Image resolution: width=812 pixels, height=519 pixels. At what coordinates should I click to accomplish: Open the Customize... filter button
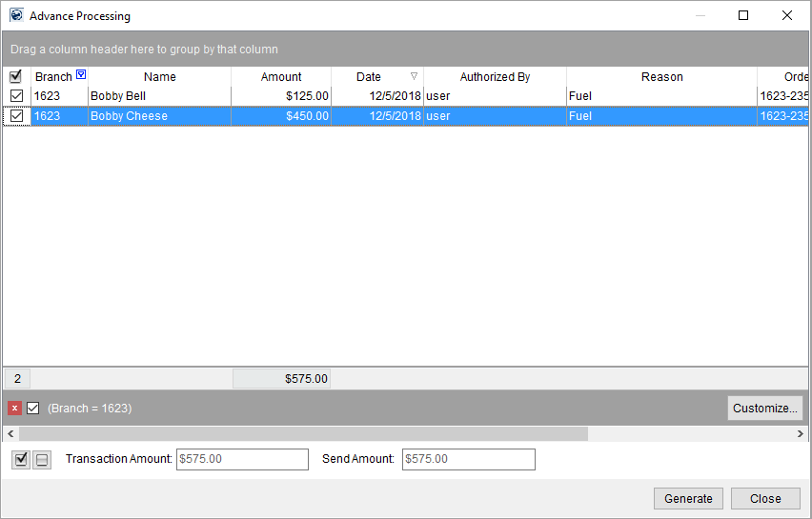click(764, 409)
